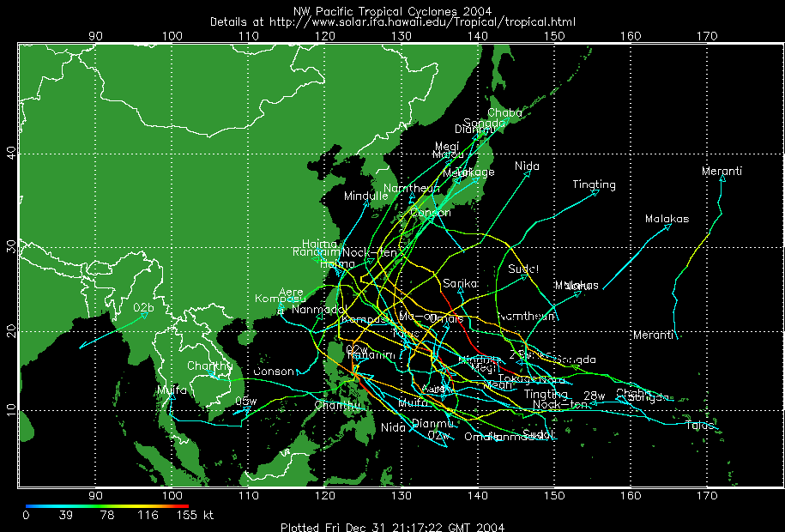Select the arrowhead ending the Malakas track
This screenshot has width=785, height=532.
click(667, 227)
